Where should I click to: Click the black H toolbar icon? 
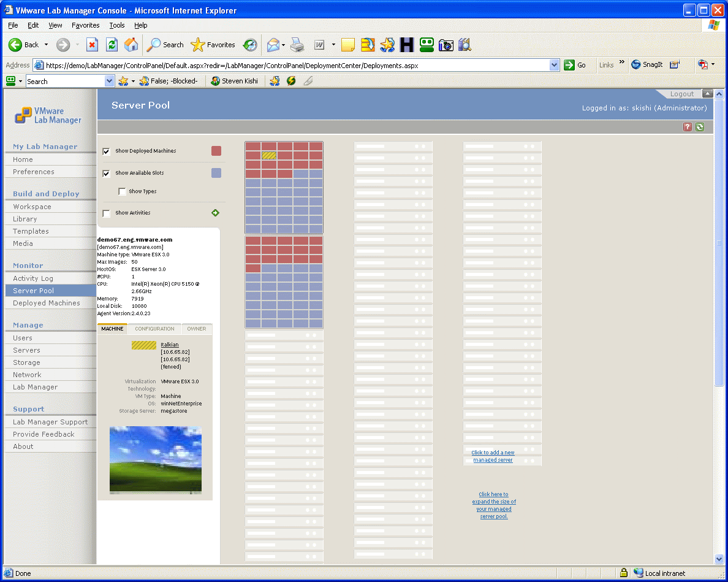pos(407,45)
